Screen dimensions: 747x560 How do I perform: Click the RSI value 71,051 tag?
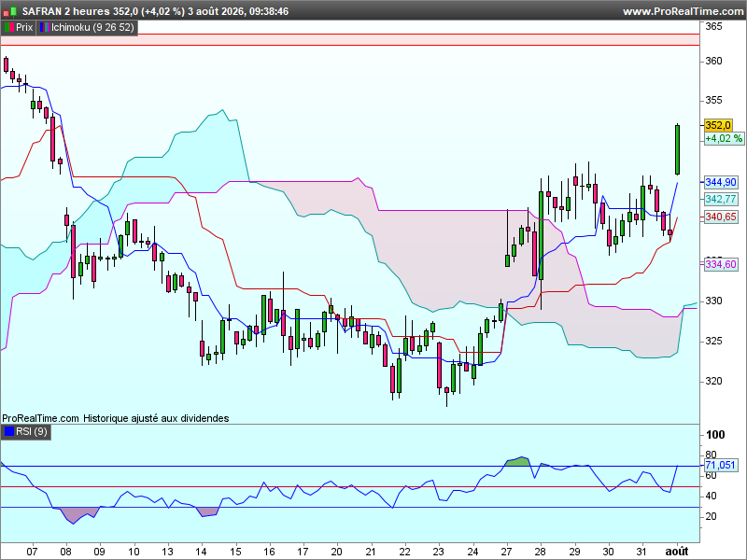(720, 465)
